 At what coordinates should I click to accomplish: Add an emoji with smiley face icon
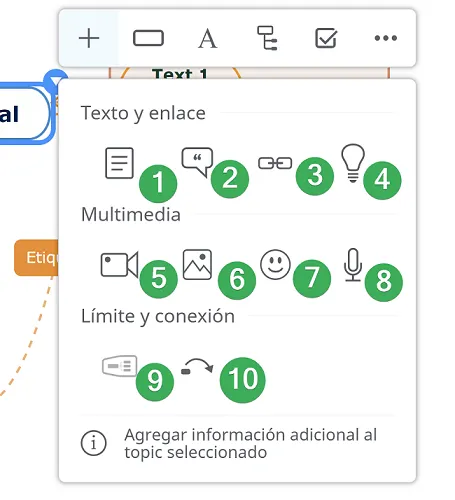point(275,264)
